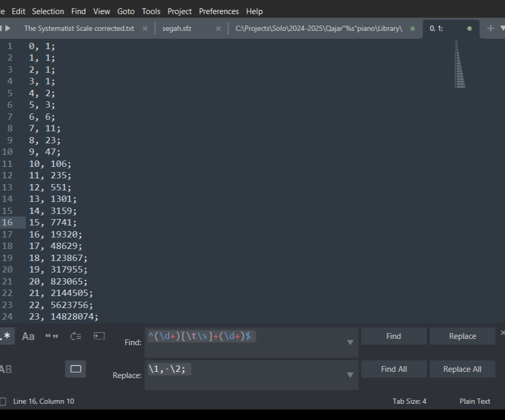The width and height of the screenshot is (505, 420).
Task: Open the Plain Text syntax selector
Action: click(x=475, y=401)
